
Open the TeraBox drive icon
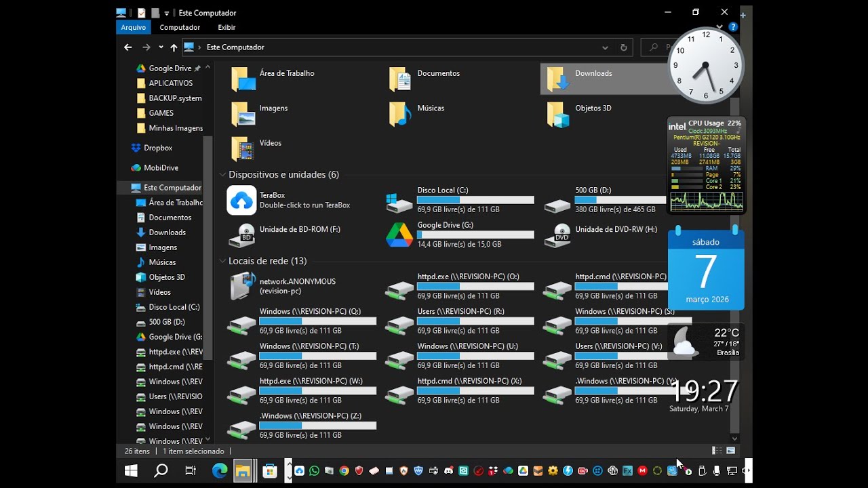(241, 200)
